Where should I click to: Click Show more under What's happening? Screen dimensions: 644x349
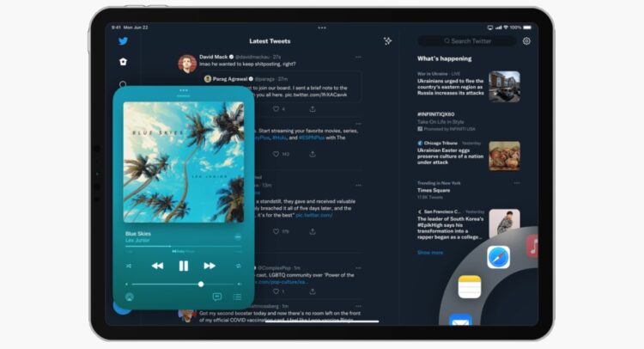tap(430, 253)
